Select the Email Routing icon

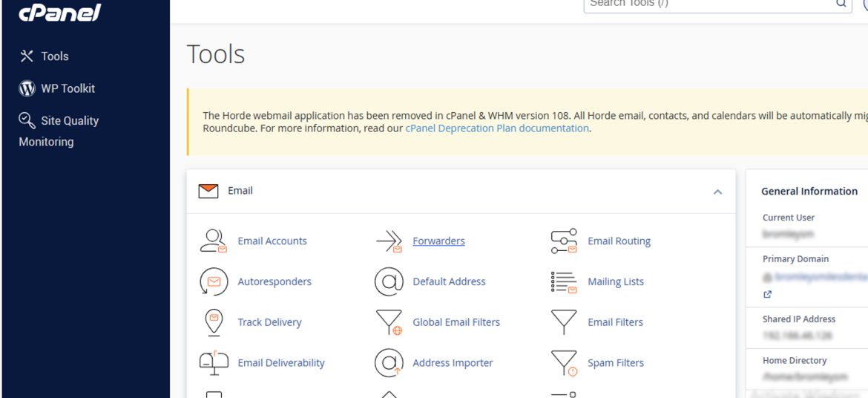click(x=564, y=241)
